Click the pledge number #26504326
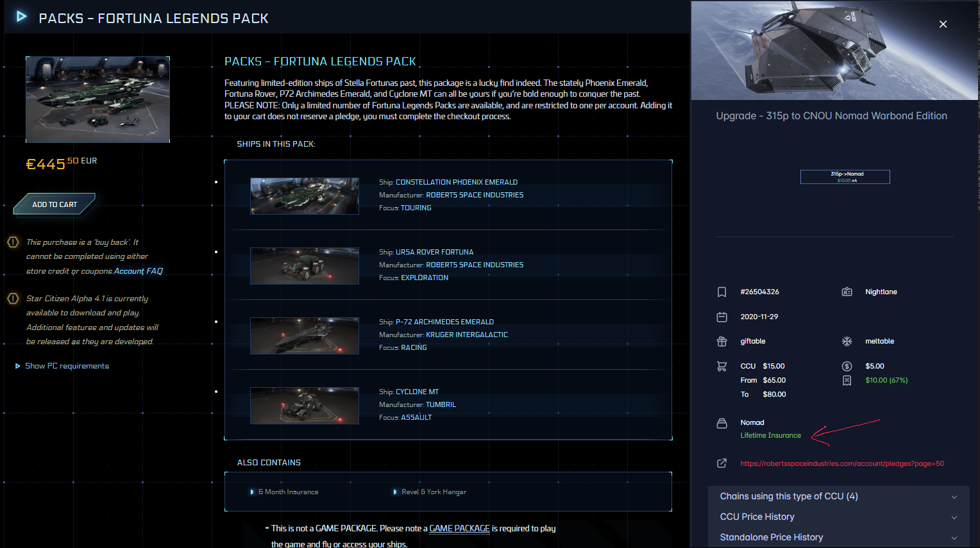980x548 pixels. pos(759,292)
